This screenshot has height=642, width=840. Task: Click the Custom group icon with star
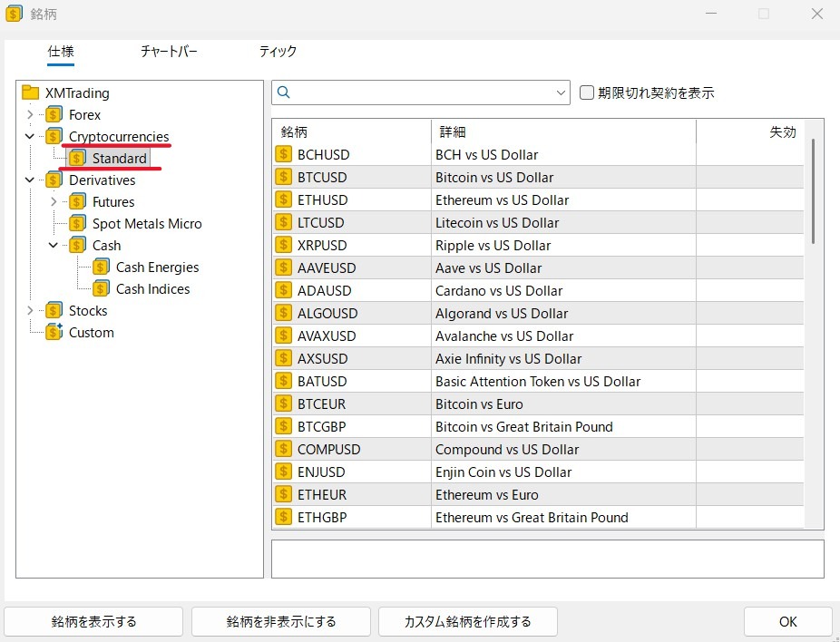(x=54, y=333)
